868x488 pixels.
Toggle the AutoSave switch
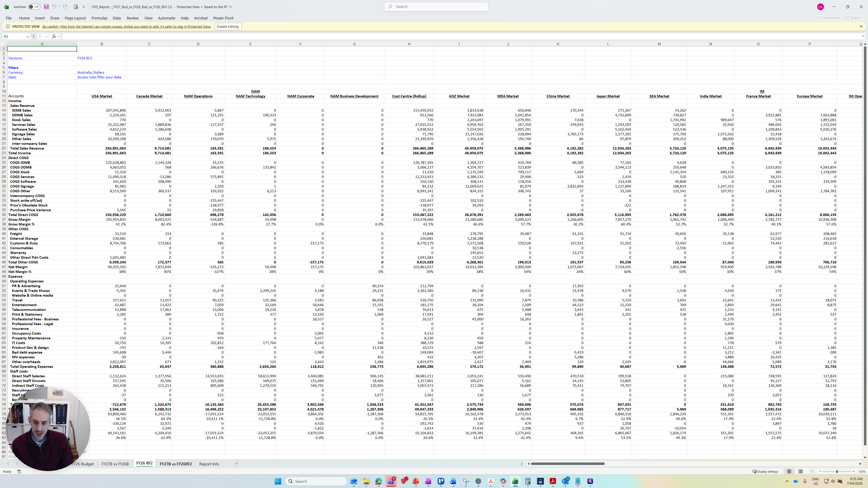(34, 7)
